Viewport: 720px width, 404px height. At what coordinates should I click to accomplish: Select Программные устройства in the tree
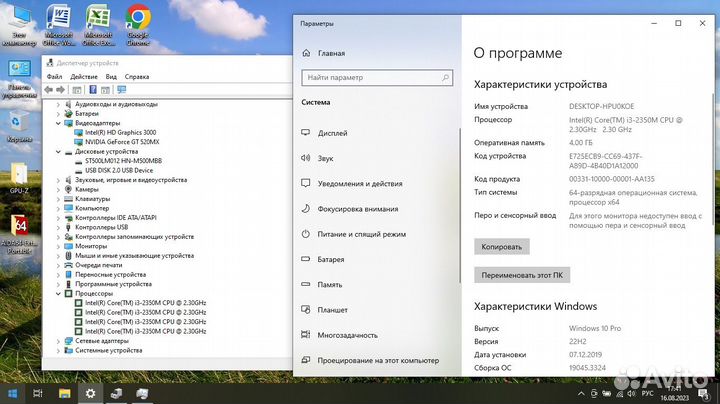pyautogui.click(x=113, y=285)
